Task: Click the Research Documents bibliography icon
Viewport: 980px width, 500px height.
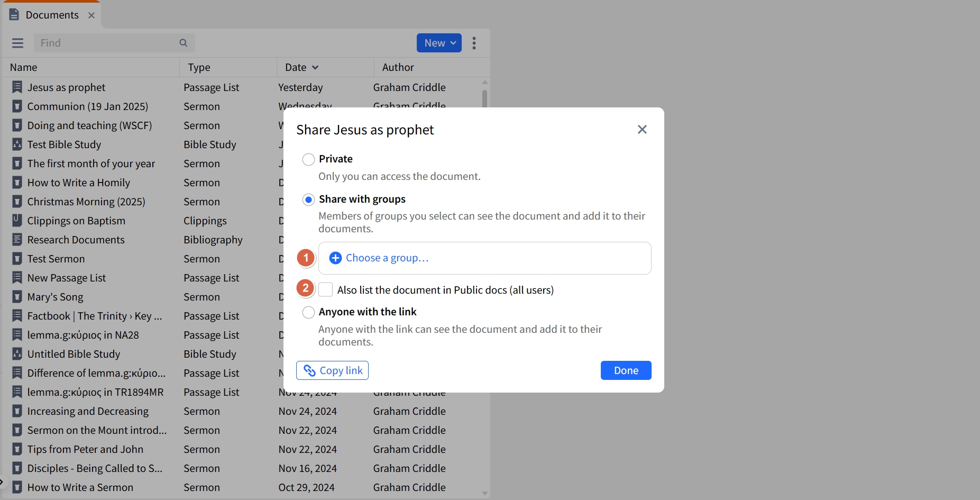Action: point(17,240)
